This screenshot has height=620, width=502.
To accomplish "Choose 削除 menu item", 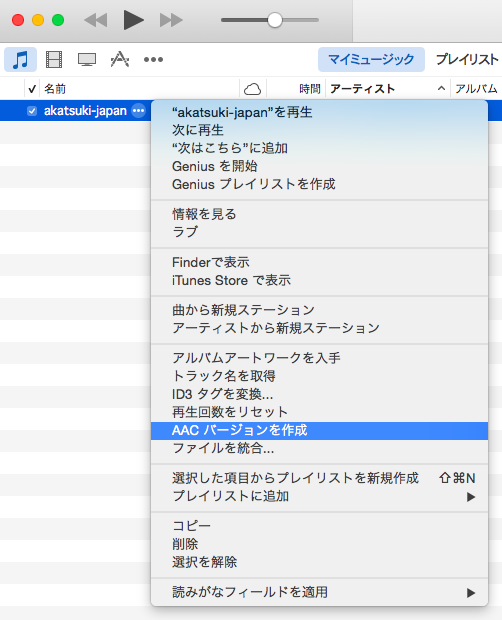I will click(x=319, y=544).
